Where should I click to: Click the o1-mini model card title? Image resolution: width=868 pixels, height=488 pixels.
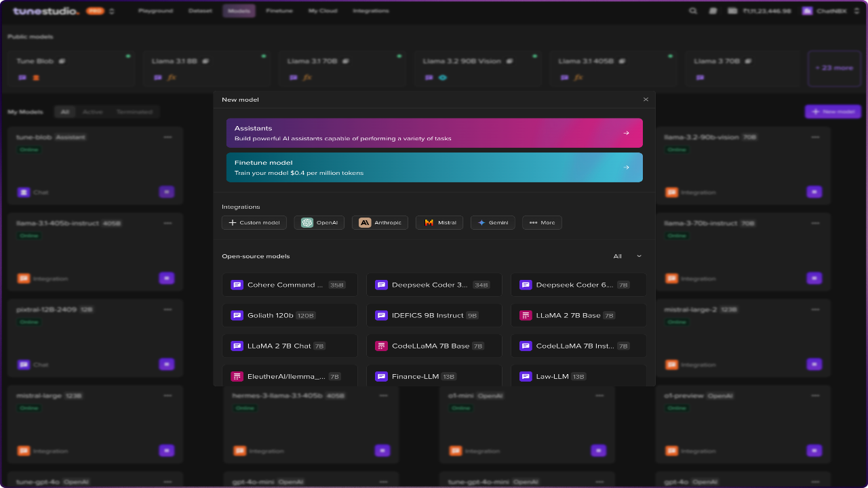click(x=461, y=395)
